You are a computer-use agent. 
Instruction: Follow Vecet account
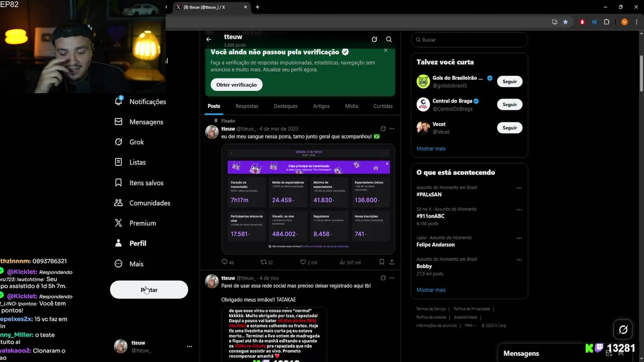(x=510, y=128)
